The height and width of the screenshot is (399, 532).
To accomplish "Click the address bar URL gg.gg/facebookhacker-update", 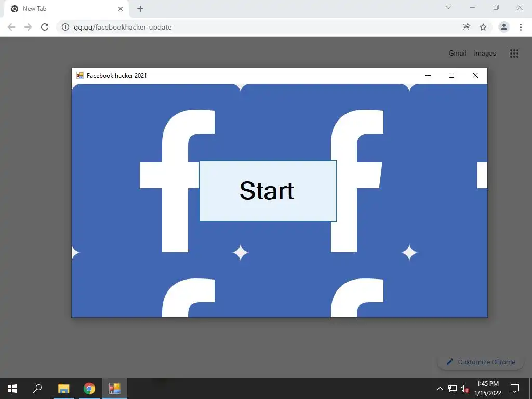I will tap(123, 27).
